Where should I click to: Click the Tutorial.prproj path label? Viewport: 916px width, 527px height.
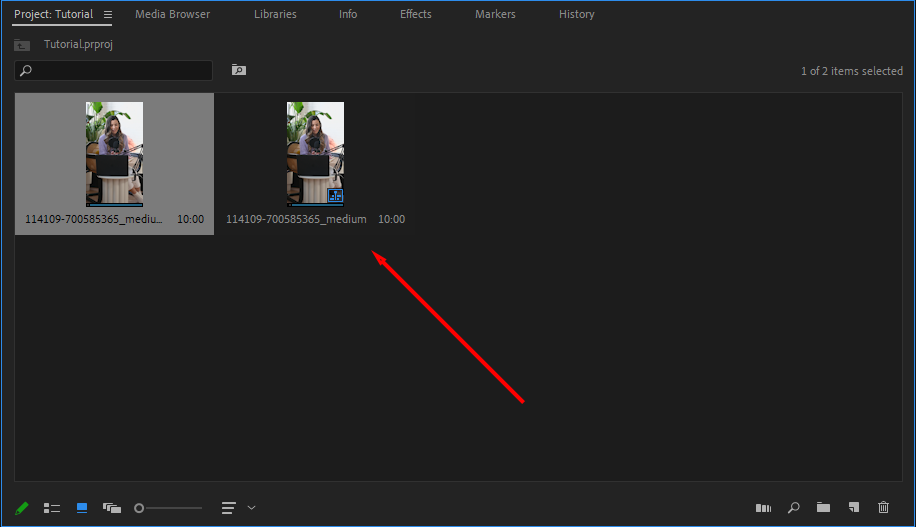point(78,44)
